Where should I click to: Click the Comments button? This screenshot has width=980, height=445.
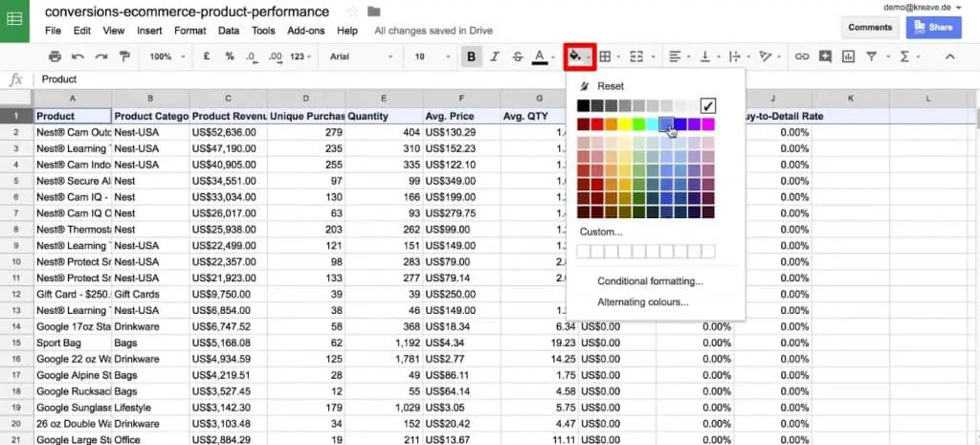[870, 28]
